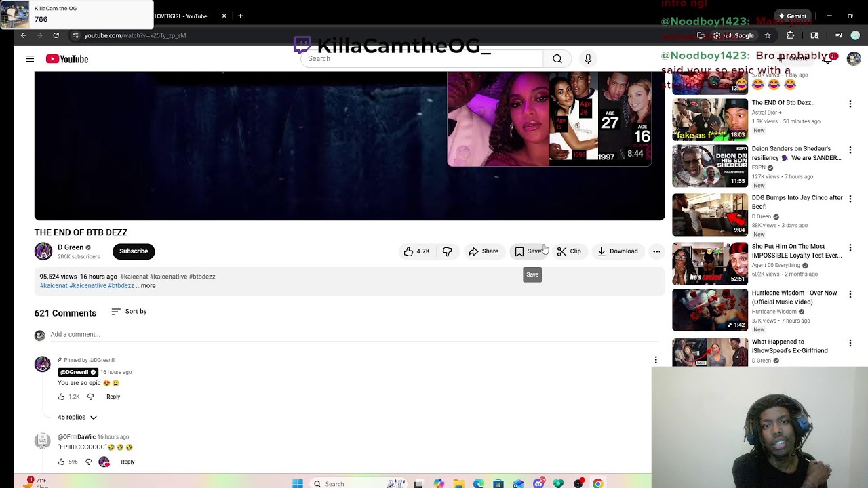Like the video with thumbs up

(416, 251)
